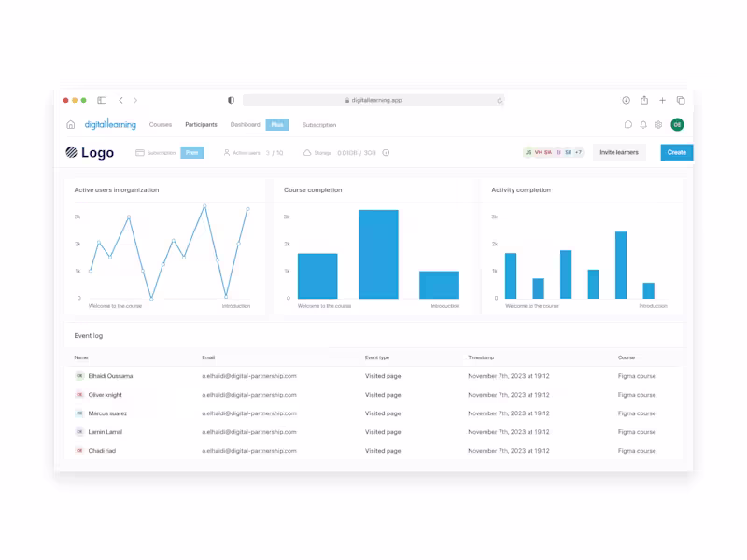Screen dimensions: 747x560
Task: Click the browser share icon
Action: point(644,100)
